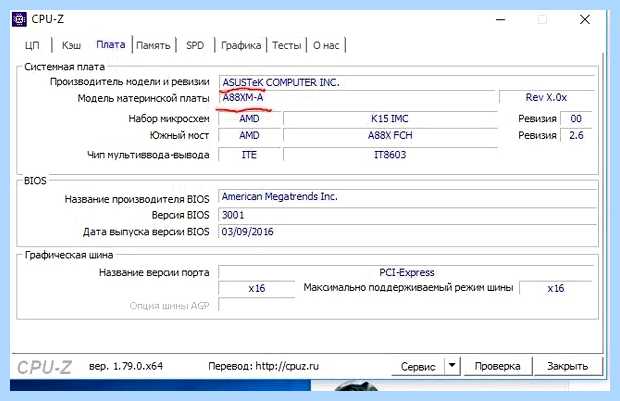This screenshot has width=620, height=401.
Task: Expand the Сервис dropdown arrow
Action: (452, 366)
